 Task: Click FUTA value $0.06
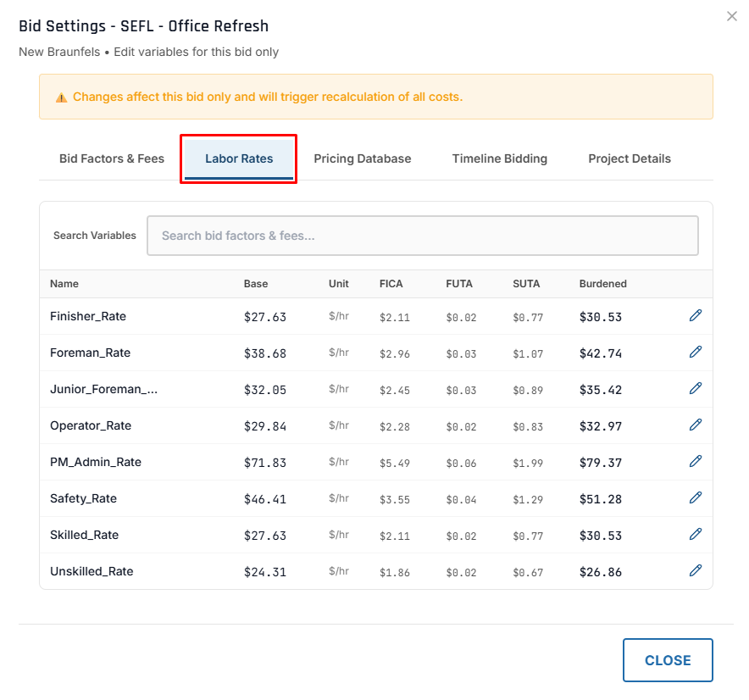461,463
